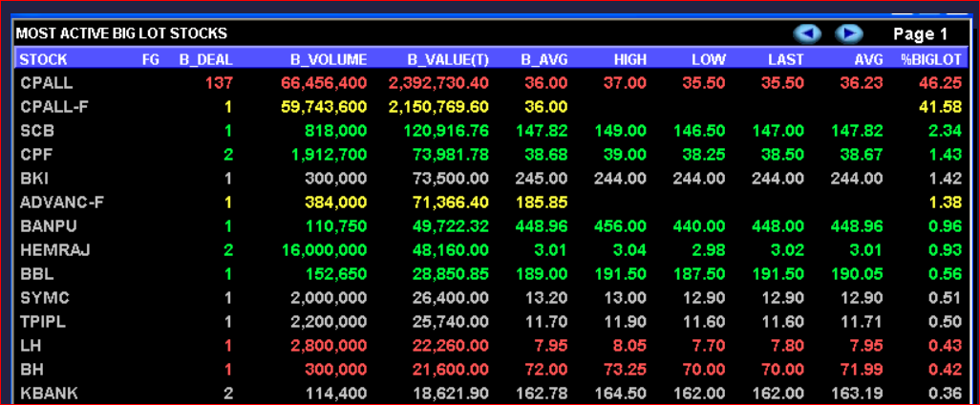Sort by the B_DEAL column header
This screenshot has height=405, width=980.
click(205, 60)
